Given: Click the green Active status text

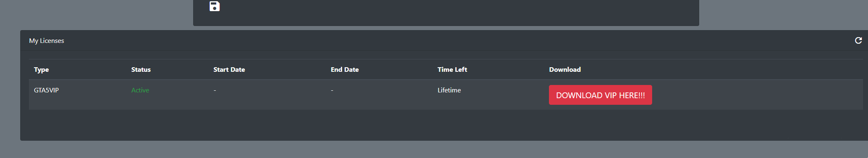Looking at the screenshot, I should tap(140, 90).
